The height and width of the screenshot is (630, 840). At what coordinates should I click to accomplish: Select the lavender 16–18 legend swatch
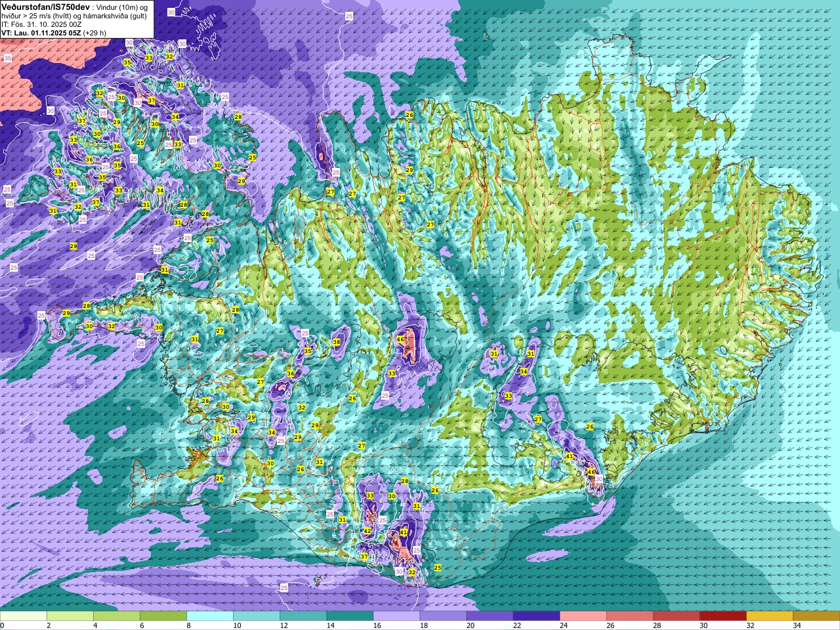(396, 616)
